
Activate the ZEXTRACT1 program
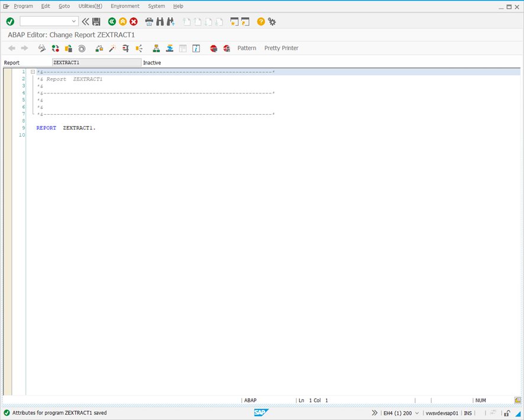point(55,49)
